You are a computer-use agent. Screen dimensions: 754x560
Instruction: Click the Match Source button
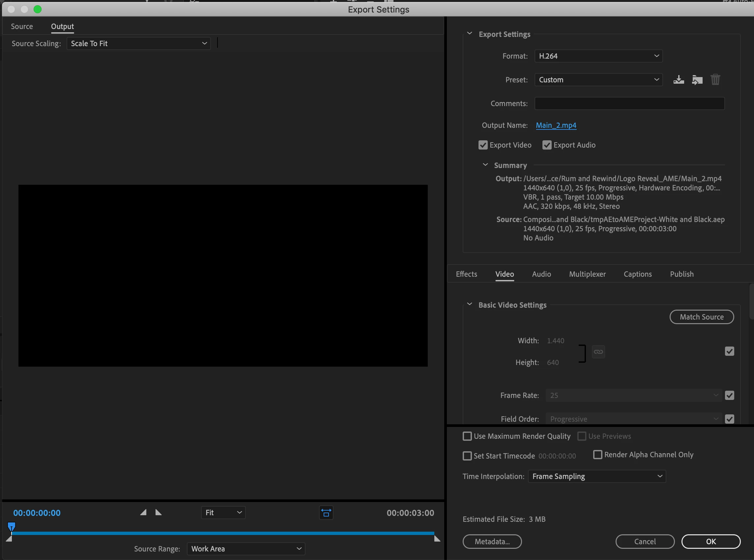tap(702, 317)
